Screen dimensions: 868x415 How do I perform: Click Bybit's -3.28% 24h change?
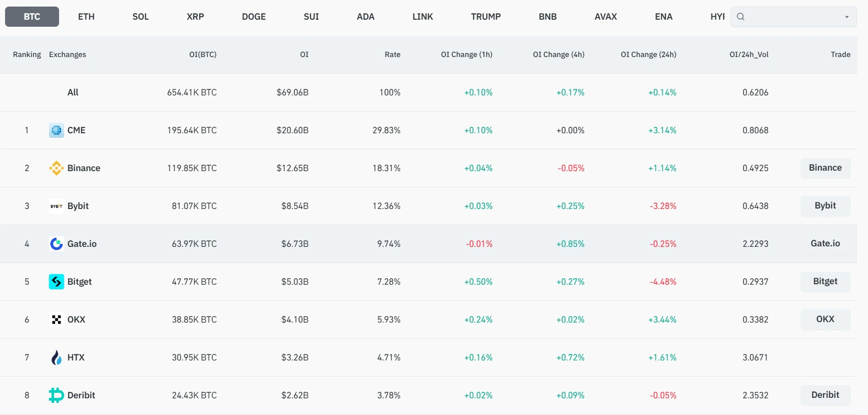663,206
